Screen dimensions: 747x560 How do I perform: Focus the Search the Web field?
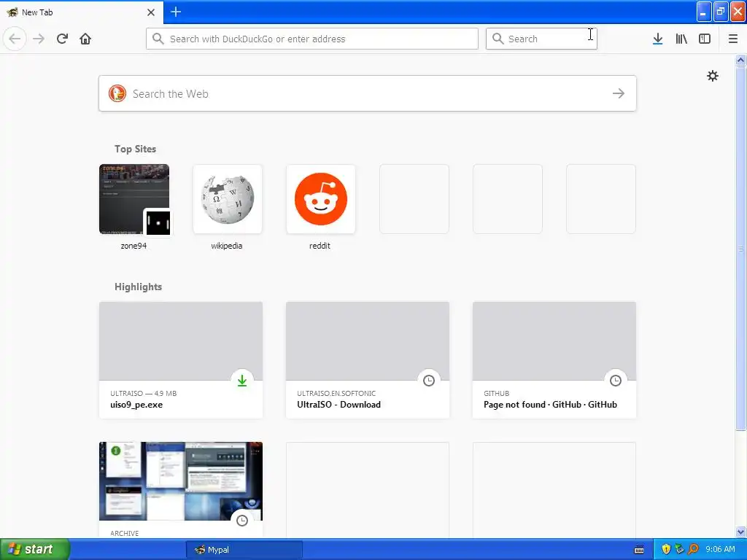[368, 93]
